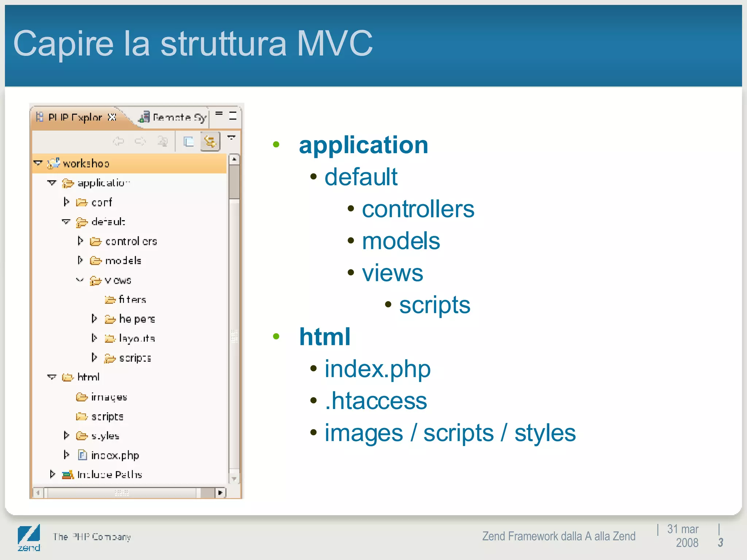Select the filters folder icon

click(110, 300)
